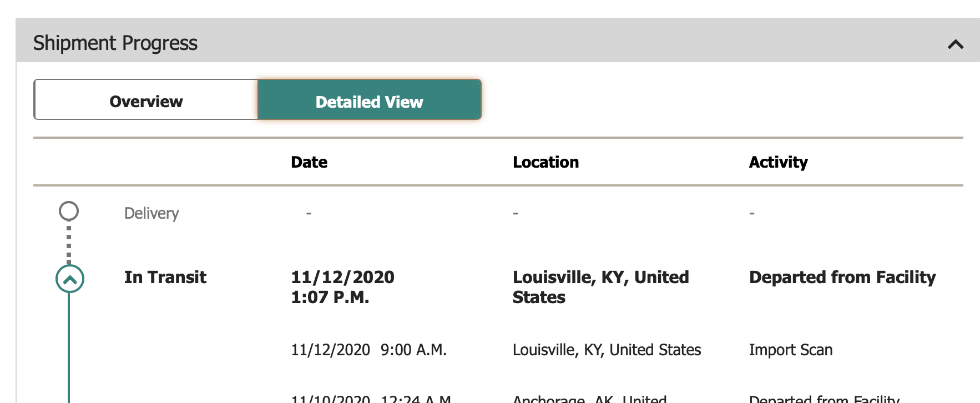
Task: Click the Import Scan activity text
Action: pos(790,350)
